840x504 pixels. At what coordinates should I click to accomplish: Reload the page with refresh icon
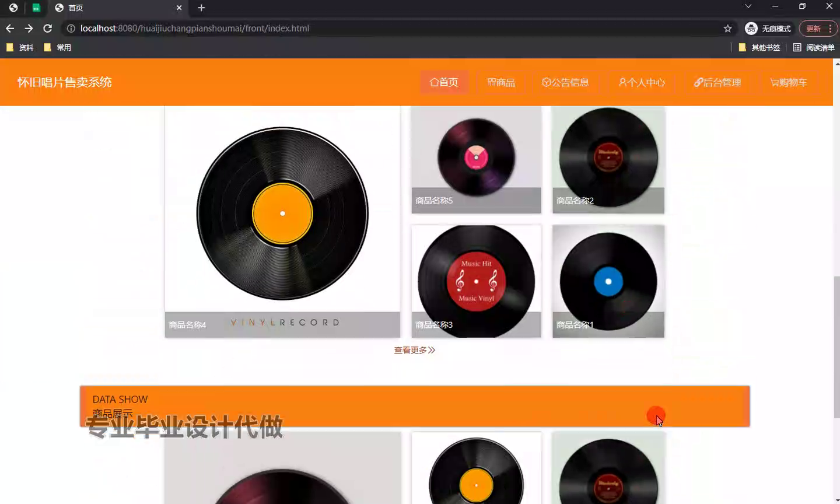point(48,28)
